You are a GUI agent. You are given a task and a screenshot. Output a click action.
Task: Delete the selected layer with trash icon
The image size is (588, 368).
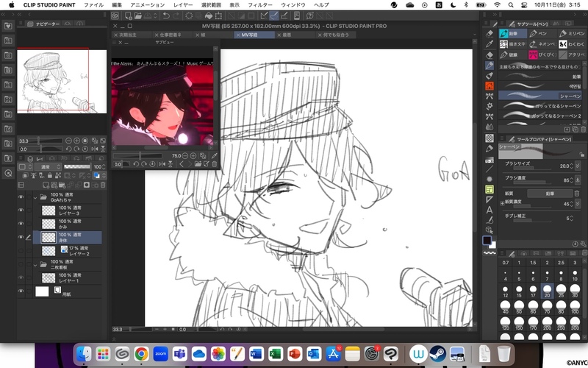(103, 185)
